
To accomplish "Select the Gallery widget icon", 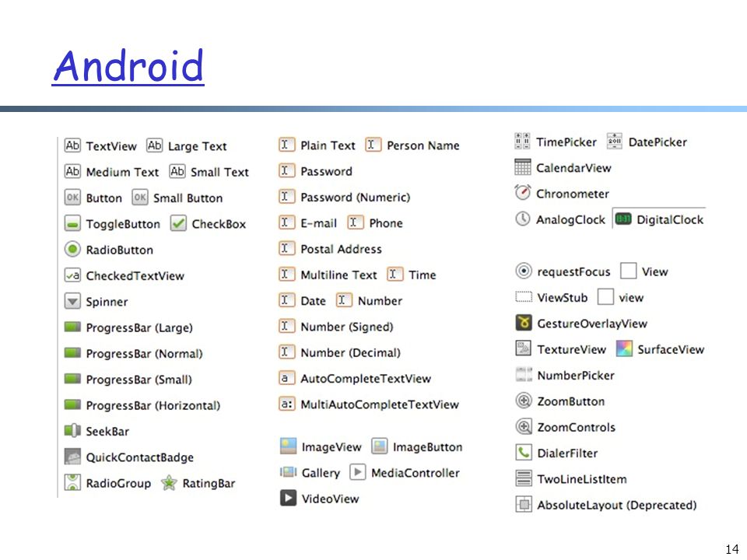I will coord(288,472).
